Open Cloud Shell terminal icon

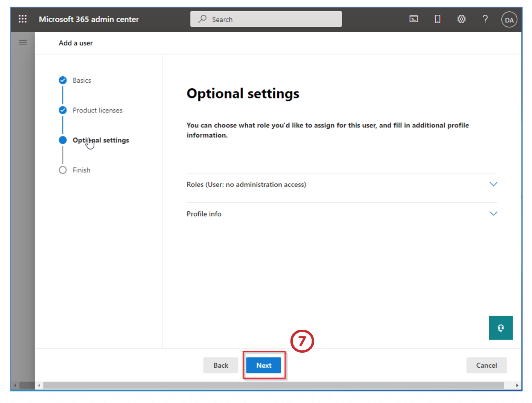(x=413, y=19)
